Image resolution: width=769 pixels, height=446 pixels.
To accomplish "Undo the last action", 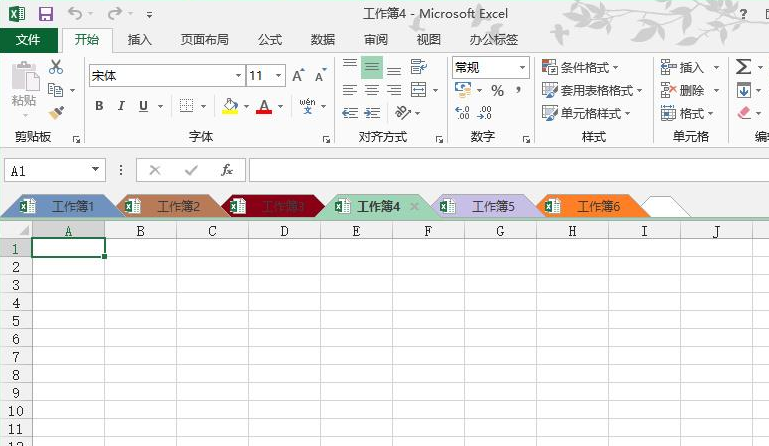I will coord(75,13).
